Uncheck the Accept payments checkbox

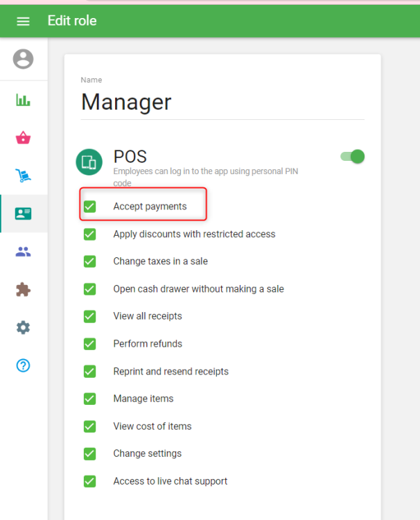90,207
